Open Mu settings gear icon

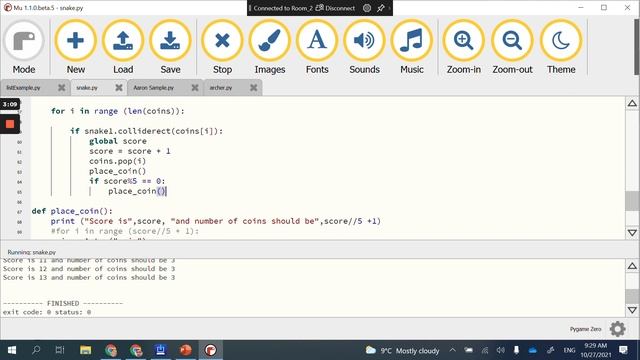(x=617, y=329)
